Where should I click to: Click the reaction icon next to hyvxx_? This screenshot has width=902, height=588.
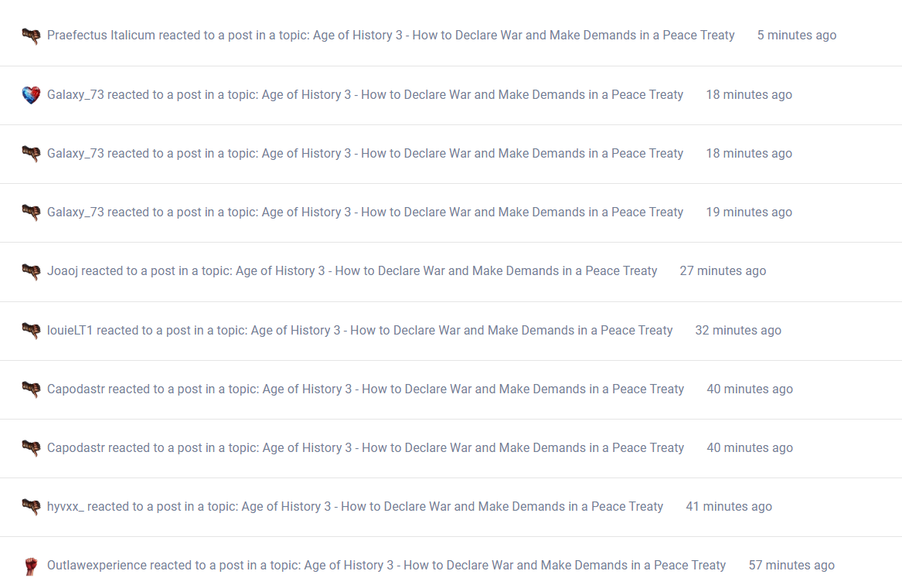point(31,506)
